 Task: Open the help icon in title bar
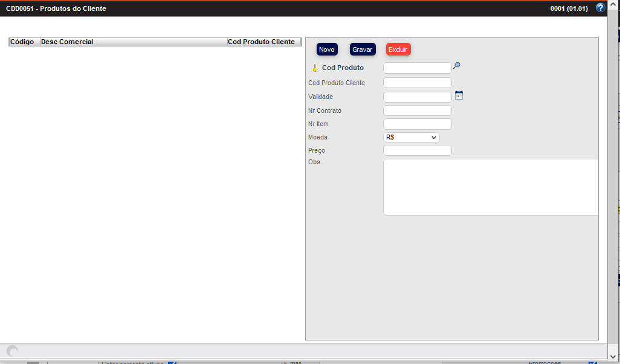[x=600, y=8]
